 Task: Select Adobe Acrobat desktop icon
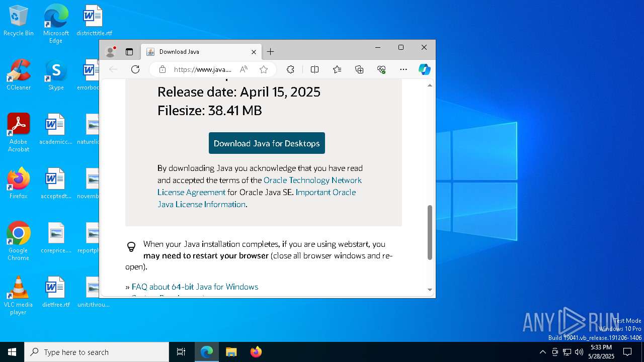pos(19,133)
